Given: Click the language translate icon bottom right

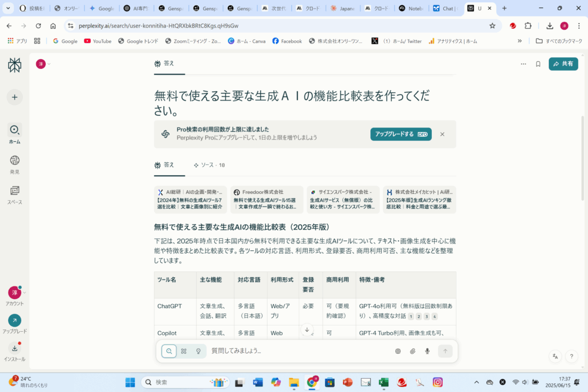Looking at the screenshot, I should [x=555, y=356].
